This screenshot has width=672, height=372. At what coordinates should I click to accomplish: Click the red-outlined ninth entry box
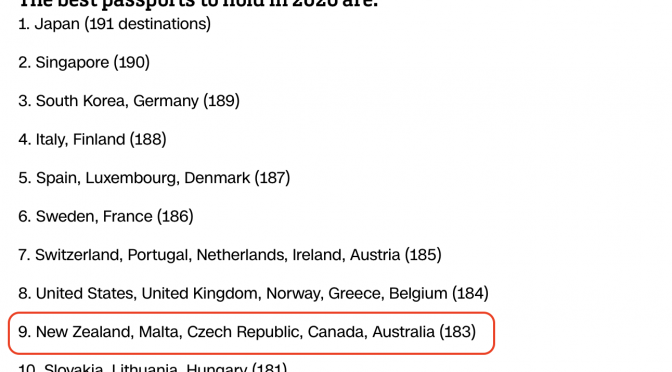click(x=252, y=333)
